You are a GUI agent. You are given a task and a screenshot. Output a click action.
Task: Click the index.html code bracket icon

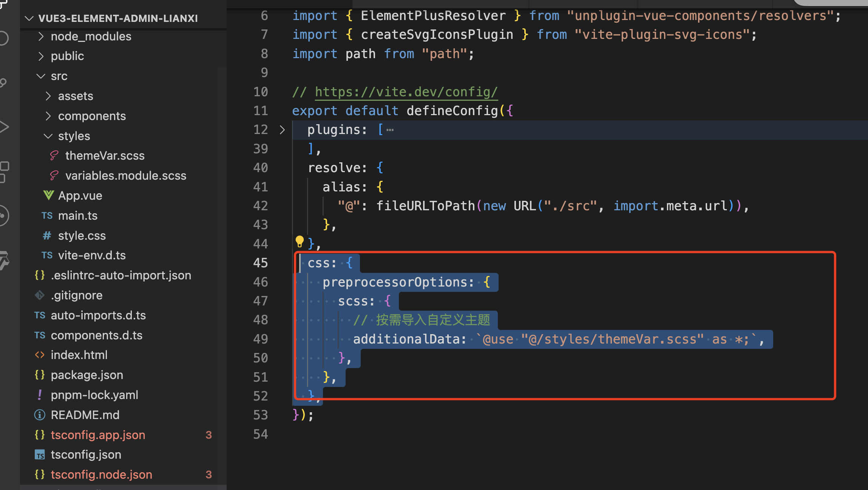click(x=40, y=355)
